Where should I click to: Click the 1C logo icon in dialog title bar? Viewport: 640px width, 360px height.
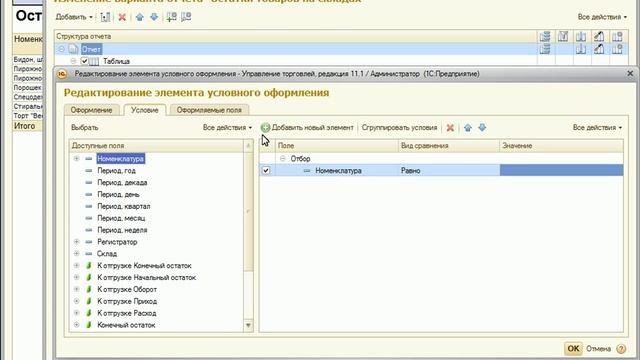pyautogui.click(x=62, y=74)
